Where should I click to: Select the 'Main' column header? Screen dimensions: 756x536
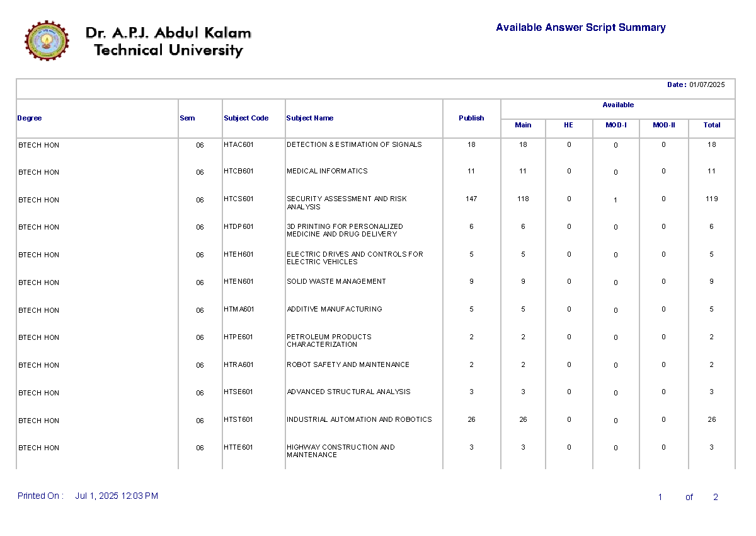coord(523,125)
